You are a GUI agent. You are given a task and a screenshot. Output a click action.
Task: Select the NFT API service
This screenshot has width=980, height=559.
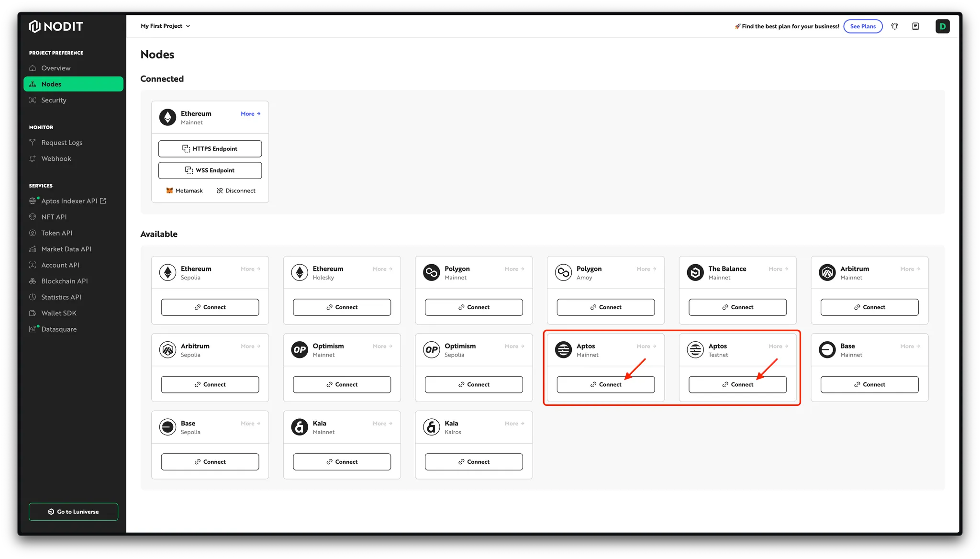(x=54, y=217)
